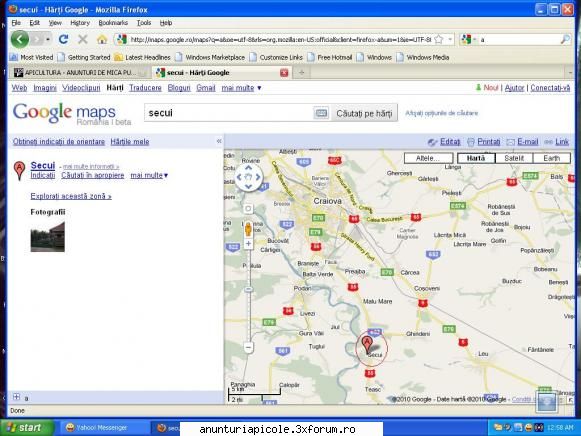
Task: Open the Bookmarks menu
Action: (113, 23)
